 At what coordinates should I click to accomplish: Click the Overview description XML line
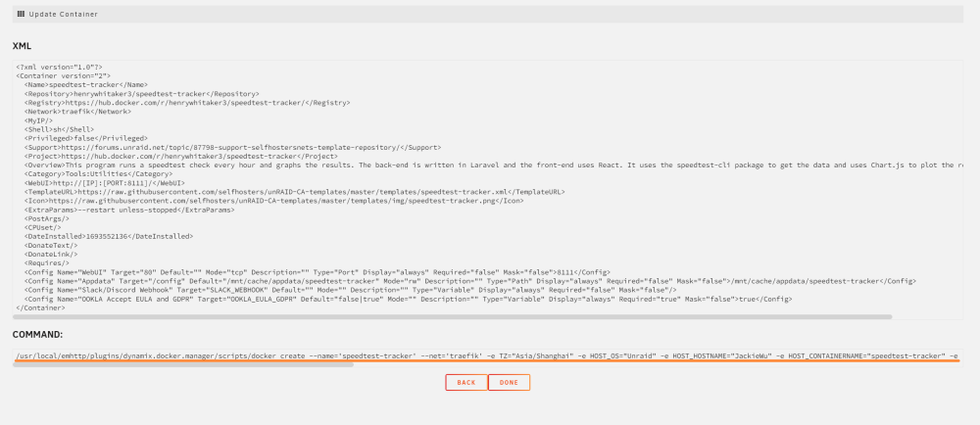pos(493,165)
